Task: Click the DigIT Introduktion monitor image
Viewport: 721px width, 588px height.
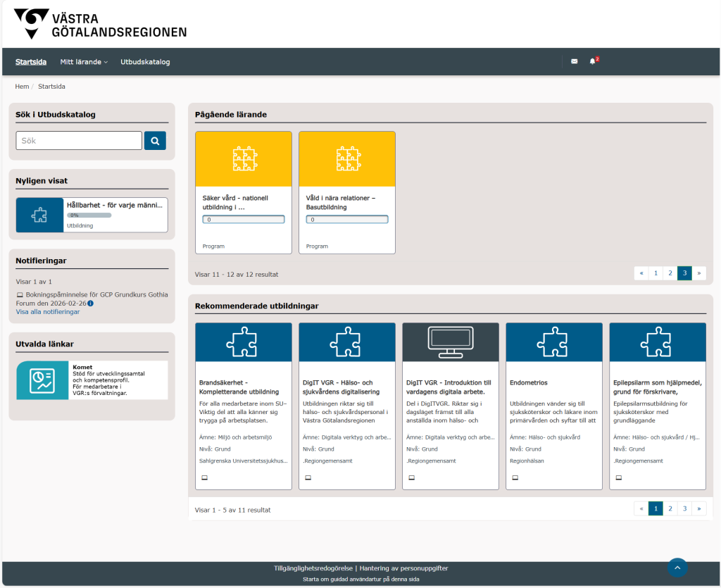Action: [451, 342]
